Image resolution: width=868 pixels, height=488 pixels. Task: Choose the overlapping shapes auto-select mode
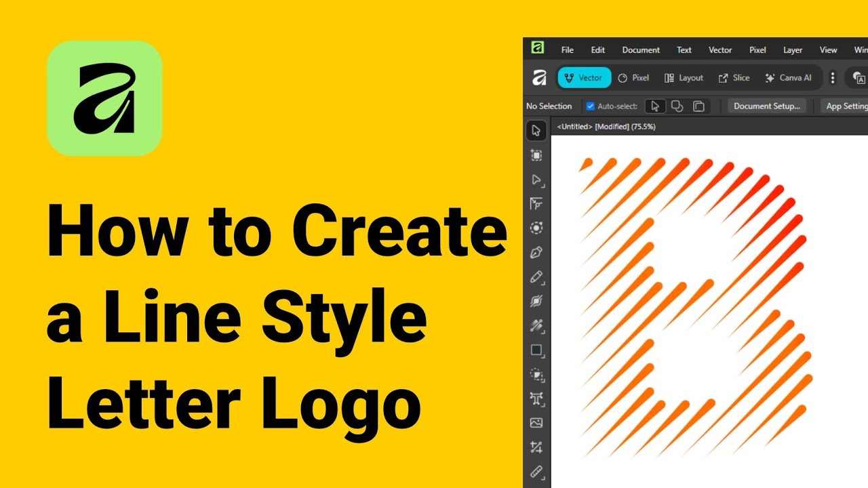[x=677, y=106]
